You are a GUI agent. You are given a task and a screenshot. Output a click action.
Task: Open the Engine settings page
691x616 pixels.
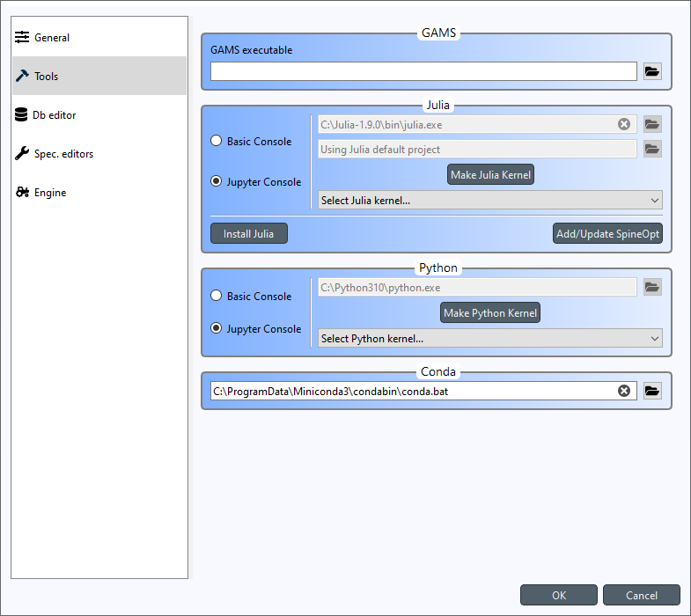pos(99,192)
